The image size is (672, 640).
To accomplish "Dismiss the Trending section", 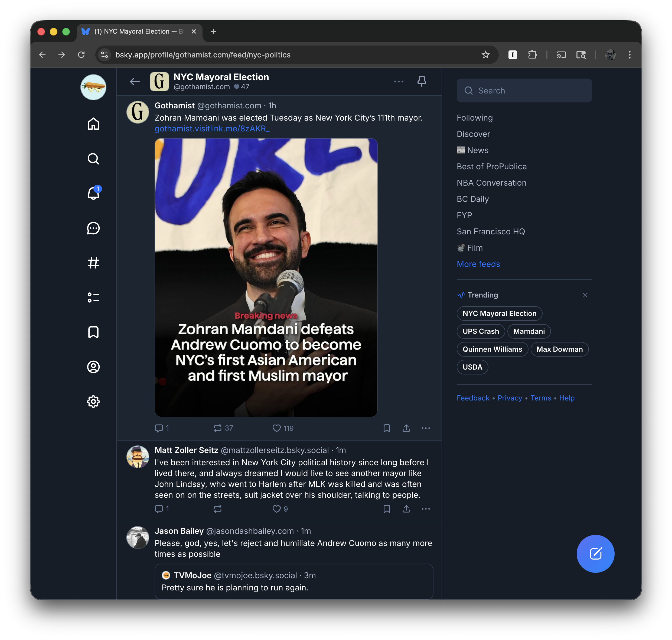I will click(x=585, y=295).
